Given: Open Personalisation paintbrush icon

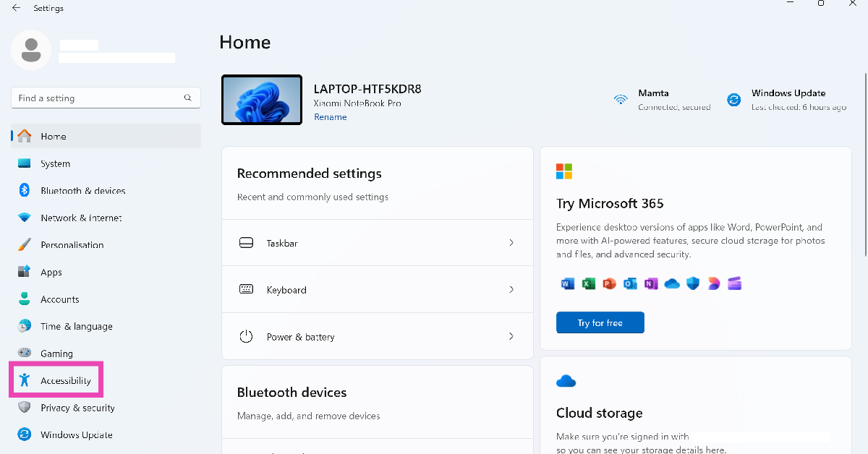Looking at the screenshot, I should point(25,245).
